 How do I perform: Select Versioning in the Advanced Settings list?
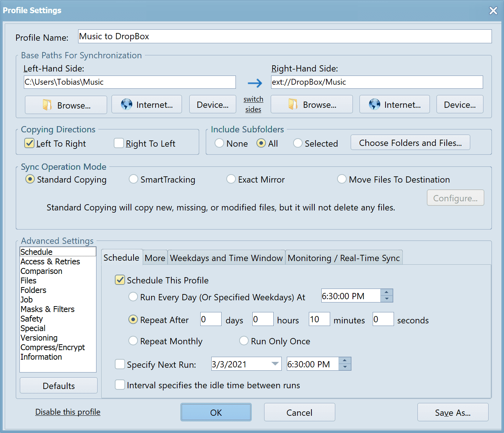[39, 338]
